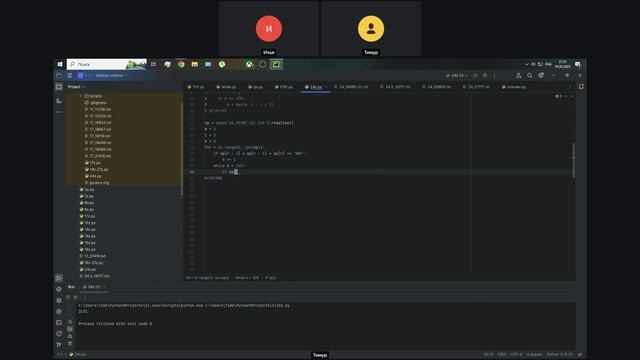Viewport: 640px width, 360px height.
Task: Rerun the script in Run panel
Action: (68, 298)
